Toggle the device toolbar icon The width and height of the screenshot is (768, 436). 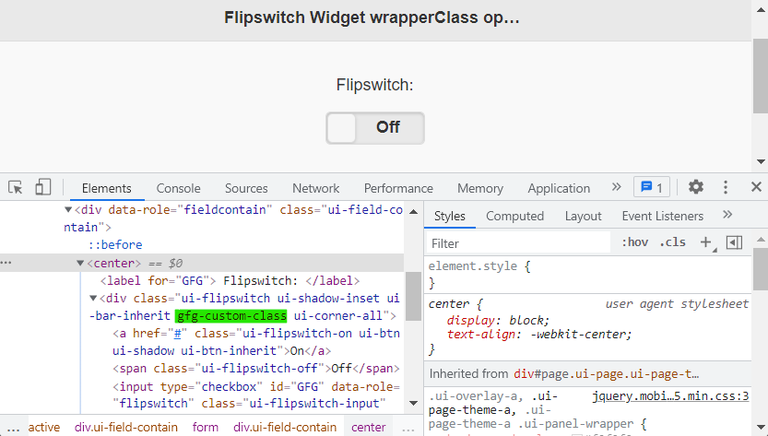pos(43,187)
